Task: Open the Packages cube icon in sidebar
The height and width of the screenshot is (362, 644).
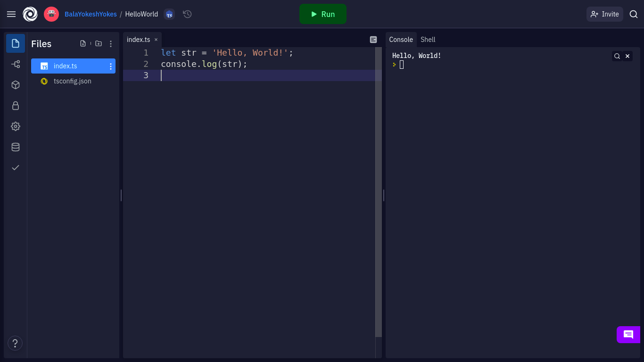Action: point(15,85)
